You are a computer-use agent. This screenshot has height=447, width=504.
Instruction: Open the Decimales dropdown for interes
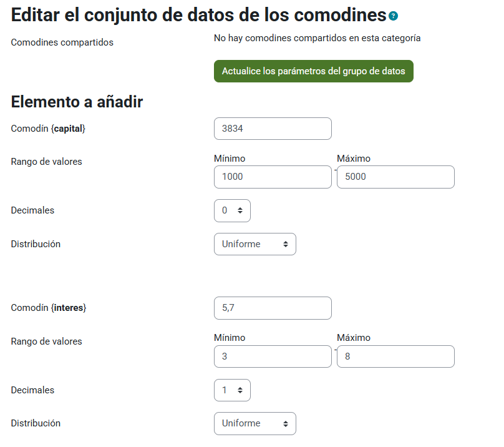[x=232, y=390]
